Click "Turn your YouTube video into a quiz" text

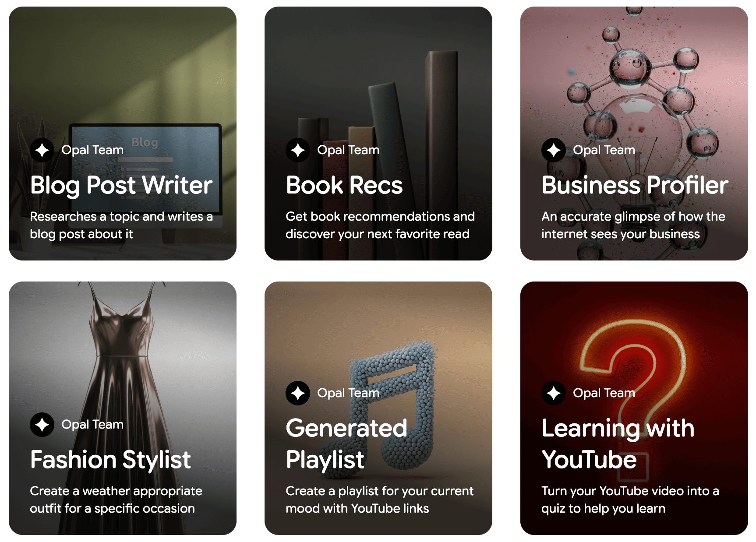[630, 500]
